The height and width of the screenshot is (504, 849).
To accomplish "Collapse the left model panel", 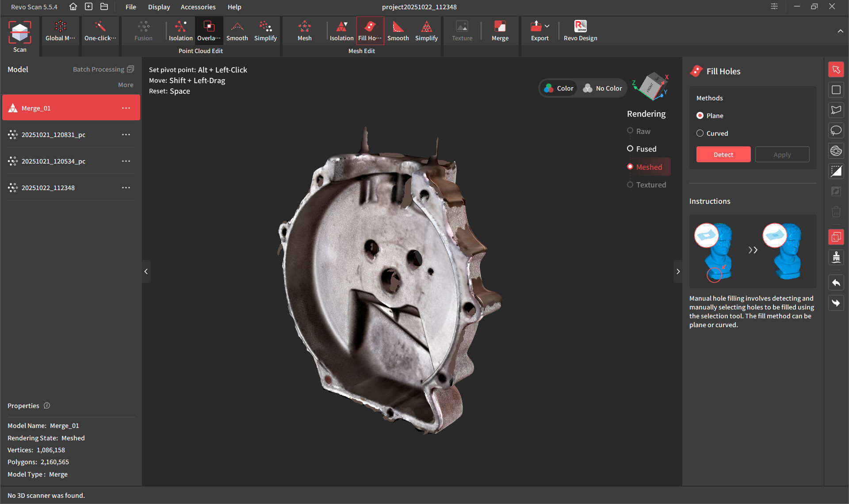I will point(146,271).
